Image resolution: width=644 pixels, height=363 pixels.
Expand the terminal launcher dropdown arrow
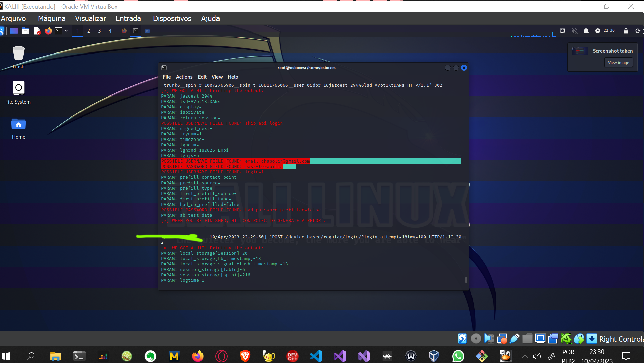click(66, 31)
